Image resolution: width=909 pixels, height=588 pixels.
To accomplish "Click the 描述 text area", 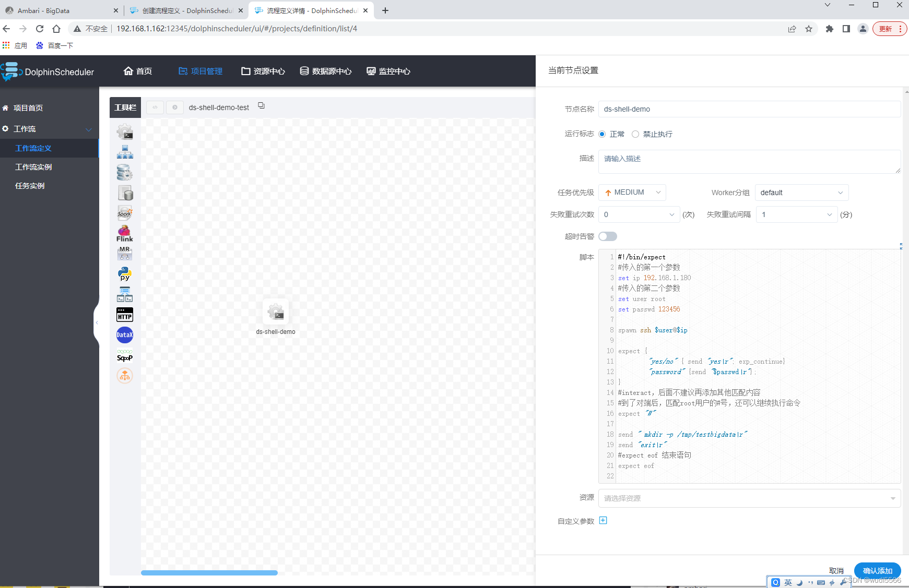I will [x=749, y=161].
